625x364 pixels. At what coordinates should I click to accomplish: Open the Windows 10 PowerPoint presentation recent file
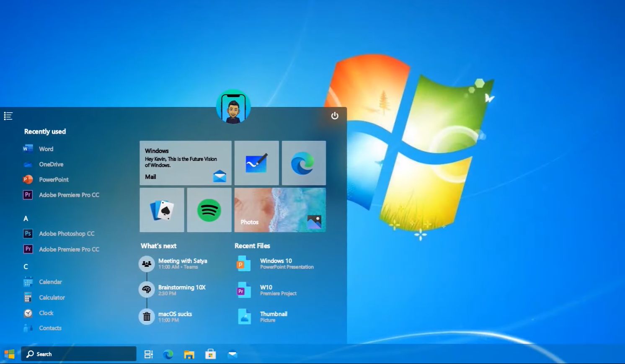[x=276, y=263]
